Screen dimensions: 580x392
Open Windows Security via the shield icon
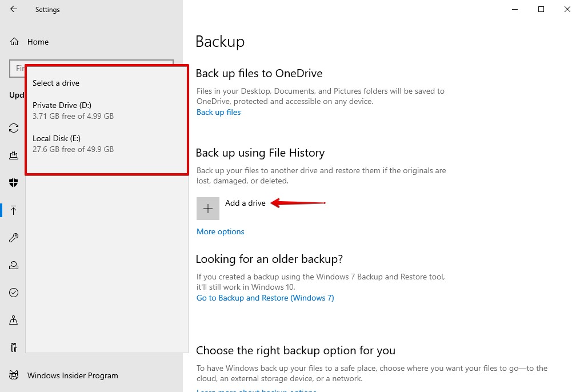[14, 183]
